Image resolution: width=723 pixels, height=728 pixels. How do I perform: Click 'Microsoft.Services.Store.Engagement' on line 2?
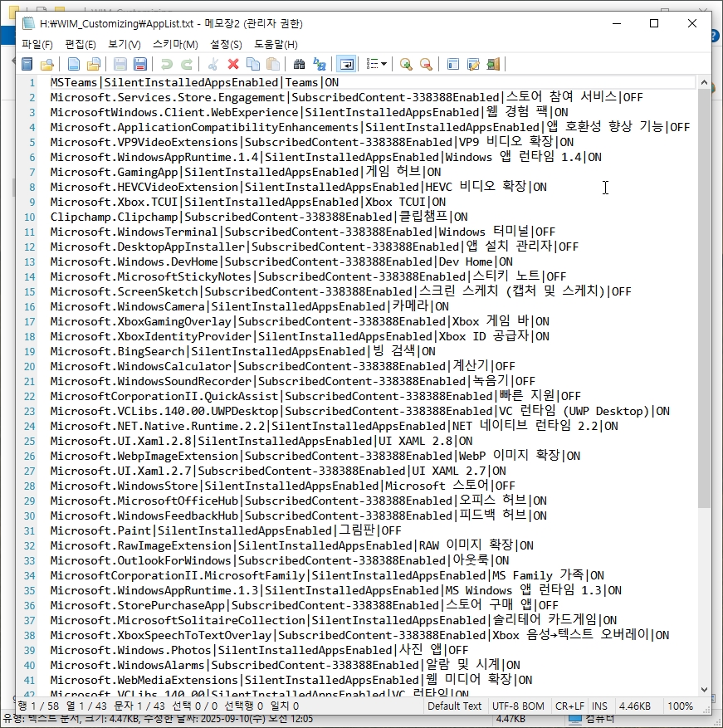coord(167,97)
